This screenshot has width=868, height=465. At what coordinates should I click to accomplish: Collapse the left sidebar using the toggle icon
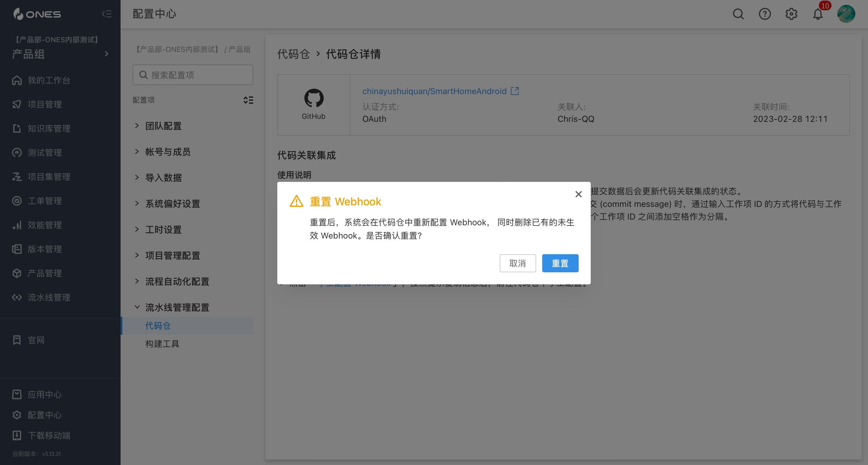[x=106, y=14]
